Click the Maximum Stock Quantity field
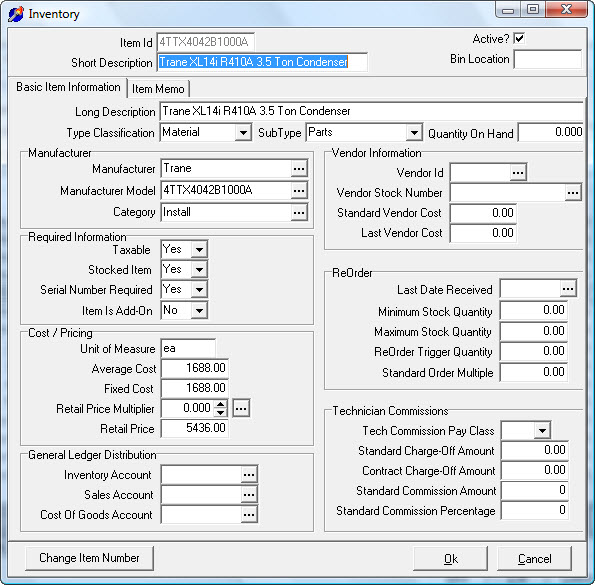Screen dimensions: 595x585 pos(534,332)
